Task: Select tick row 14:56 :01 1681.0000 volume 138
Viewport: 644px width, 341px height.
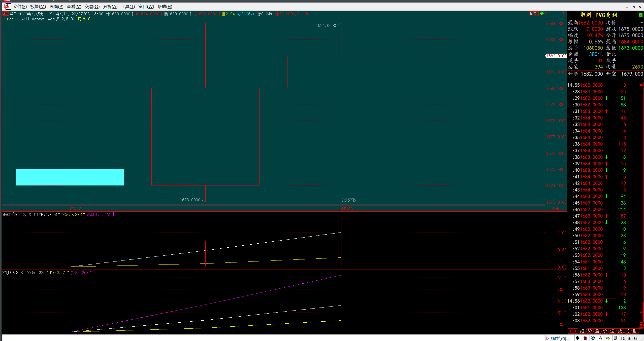Action: 603,308
